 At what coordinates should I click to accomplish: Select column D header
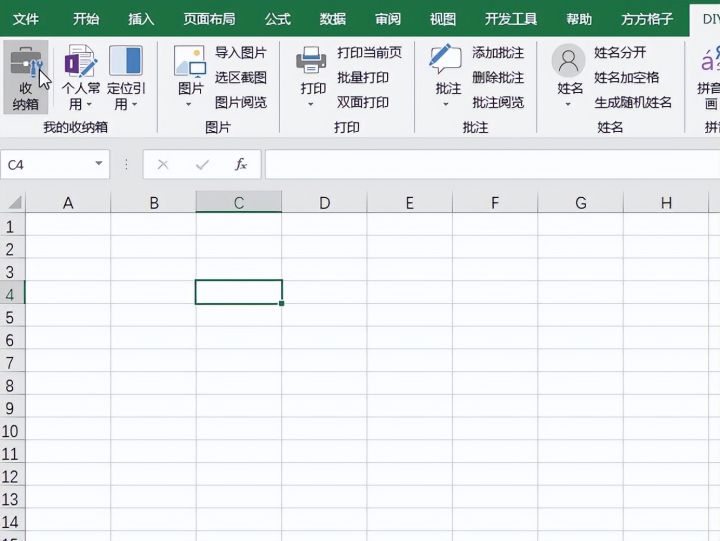pos(324,203)
